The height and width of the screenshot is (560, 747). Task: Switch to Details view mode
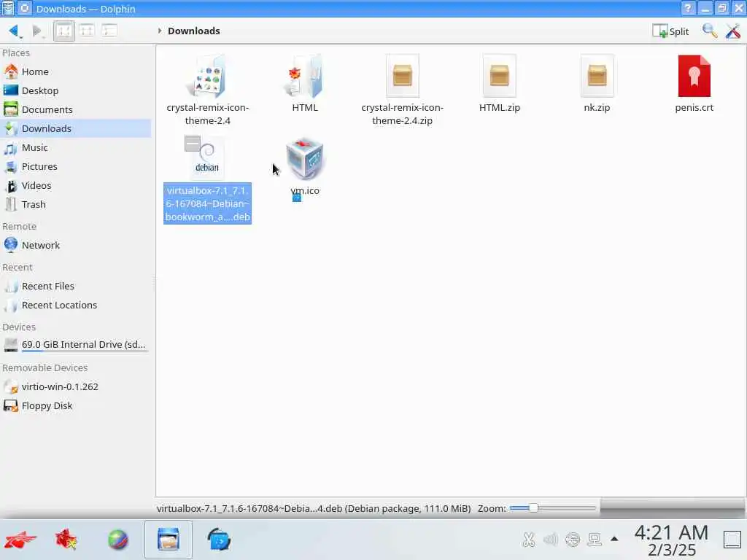click(109, 31)
